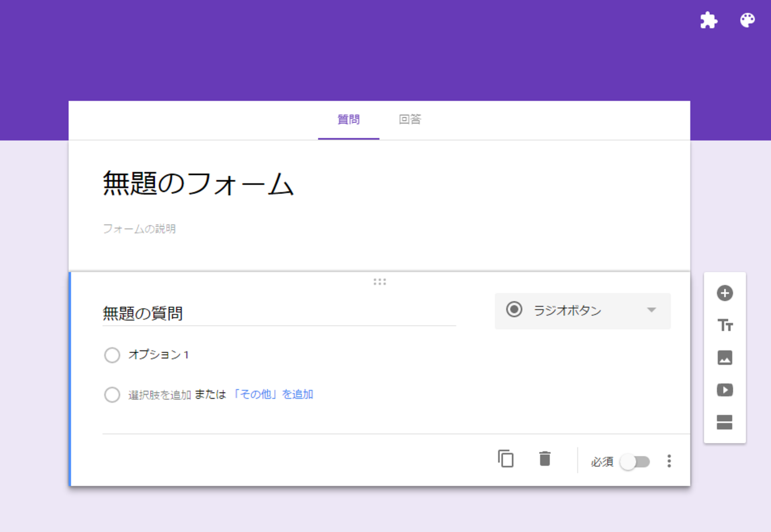The height and width of the screenshot is (532, 771).
Task: Open the ラジオボタン question type dropdown
Action: (582, 311)
